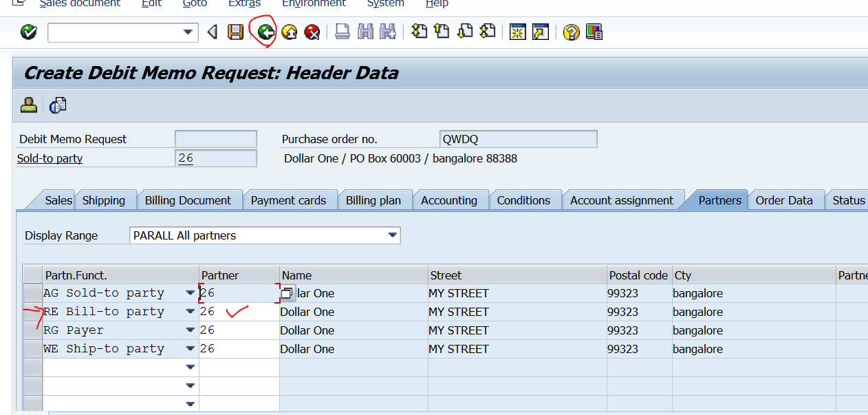Open the Display Range PARALL dropdown
Viewport: 868px width, 415px height.
392,235
